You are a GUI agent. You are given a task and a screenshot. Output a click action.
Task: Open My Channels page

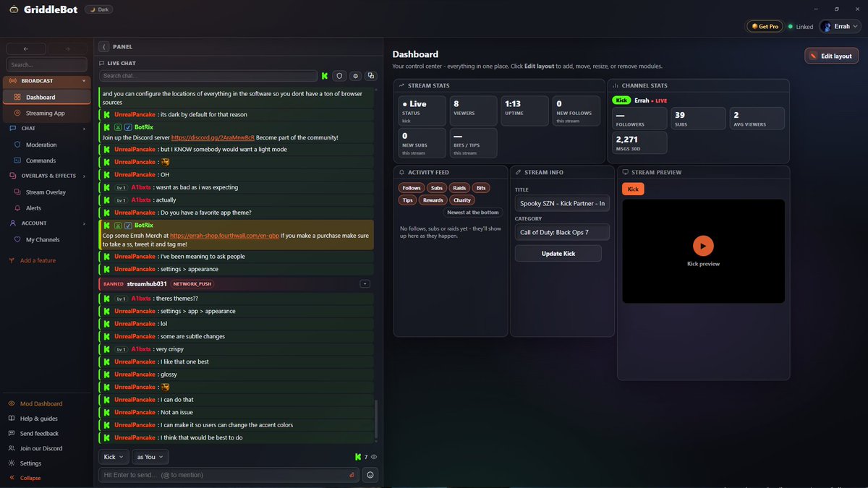(x=47, y=239)
